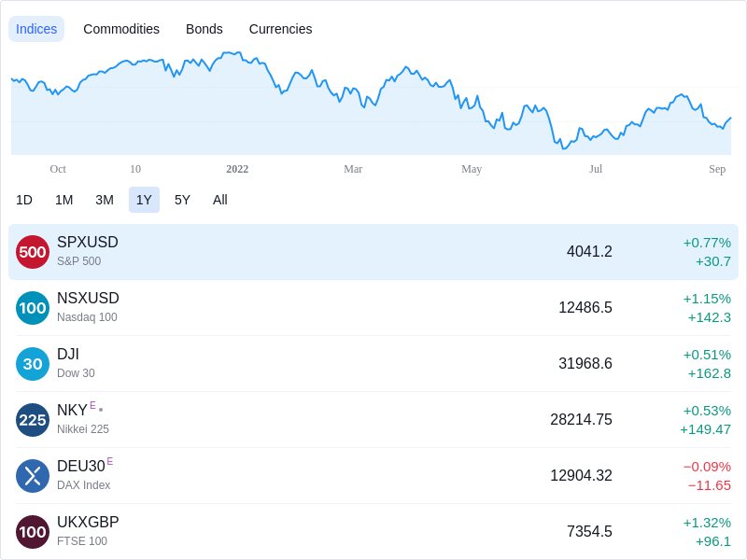Open the DJI ticker symbol
The height and width of the screenshot is (560, 747).
pyautogui.click(x=68, y=355)
